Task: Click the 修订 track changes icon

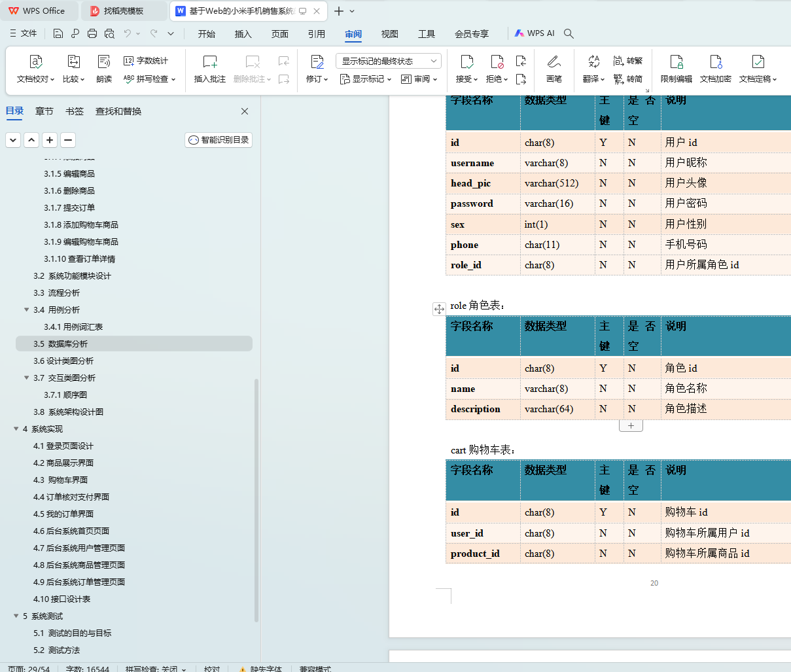Action: (x=317, y=62)
